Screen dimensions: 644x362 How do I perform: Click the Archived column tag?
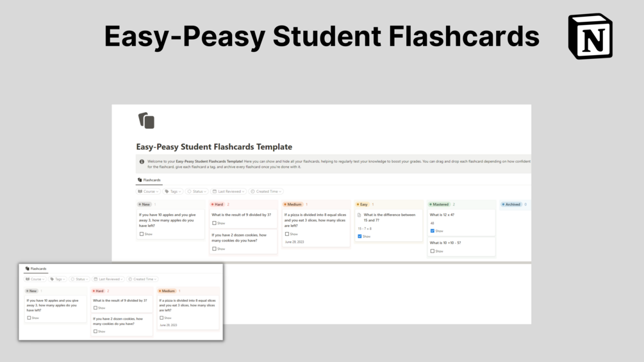(x=511, y=204)
